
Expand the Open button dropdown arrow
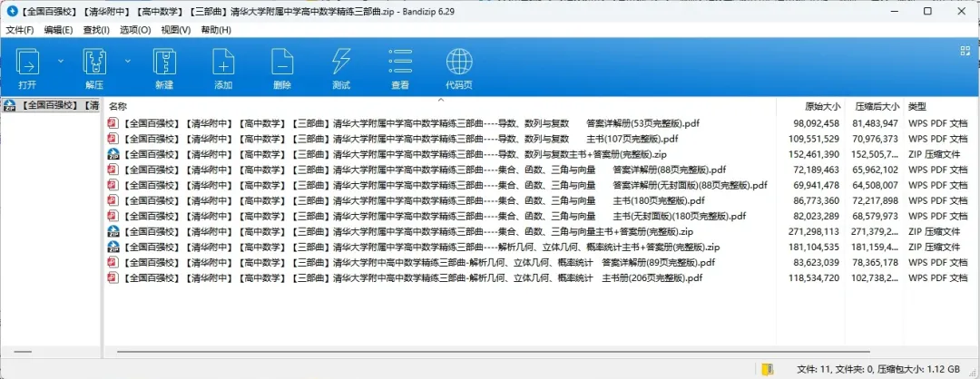(61, 61)
